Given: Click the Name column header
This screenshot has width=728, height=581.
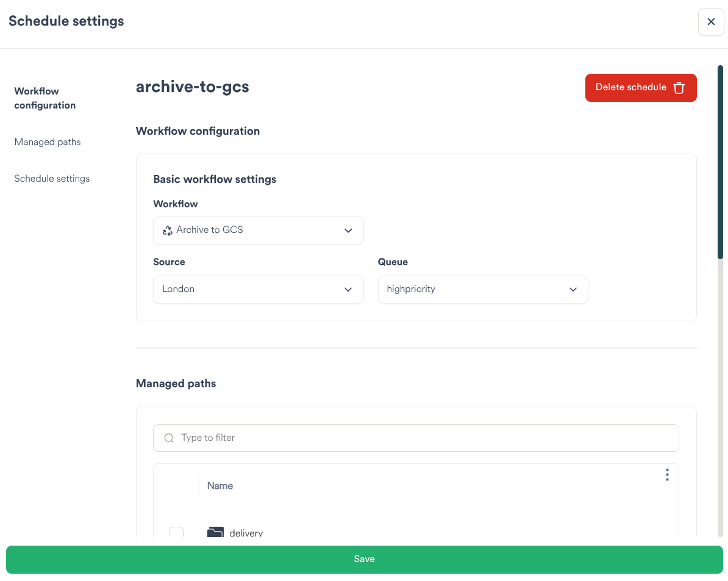Looking at the screenshot, I should [x=219, y=485].
